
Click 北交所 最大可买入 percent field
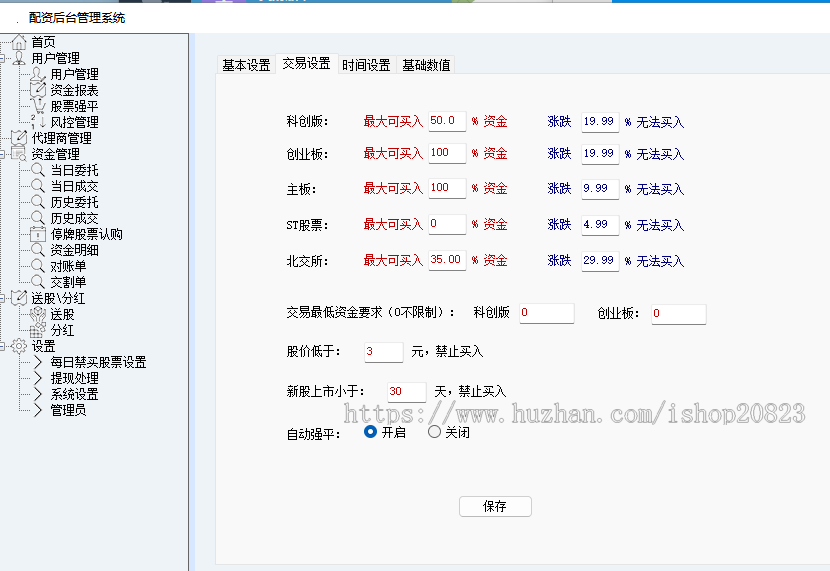(x=447, y=260)
